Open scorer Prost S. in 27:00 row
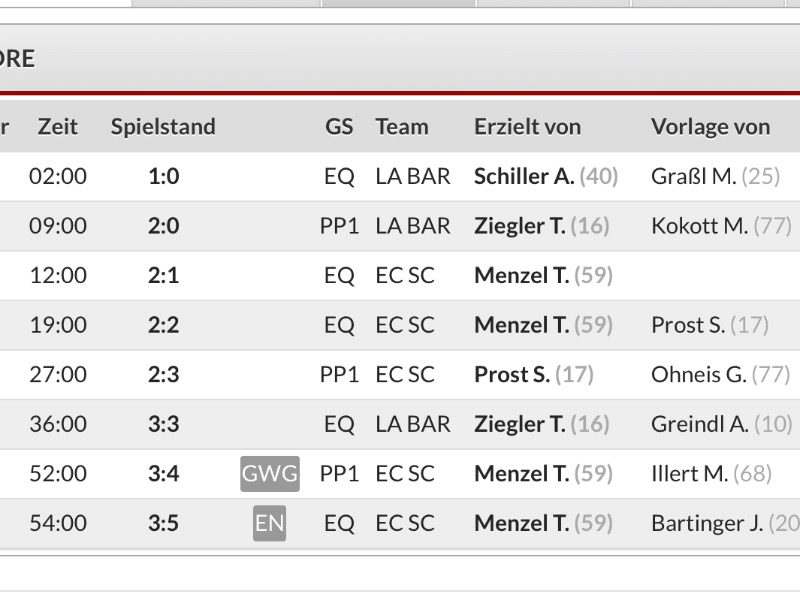Image resolution: width=800 pixels, height=600 pixels. pos(512,374)
